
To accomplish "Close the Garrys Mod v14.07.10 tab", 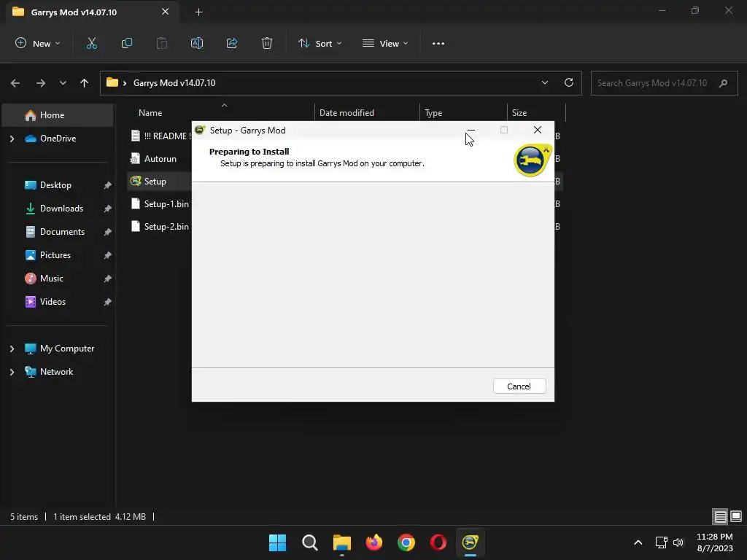I will [166, 12].
